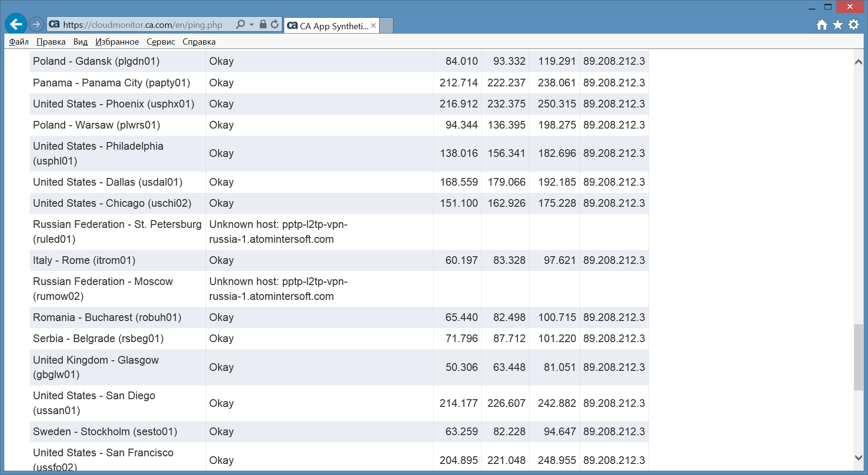Click the 136.395 value in Warsaw row

(x=507, y=125)
